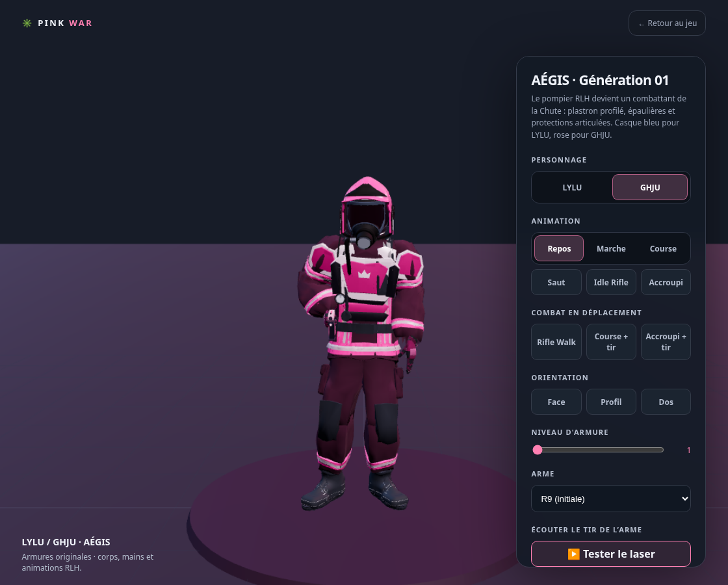This screenshot has height=585, width=728.
Task: Play the Accroupi animation
Action: tap(666, 282)
